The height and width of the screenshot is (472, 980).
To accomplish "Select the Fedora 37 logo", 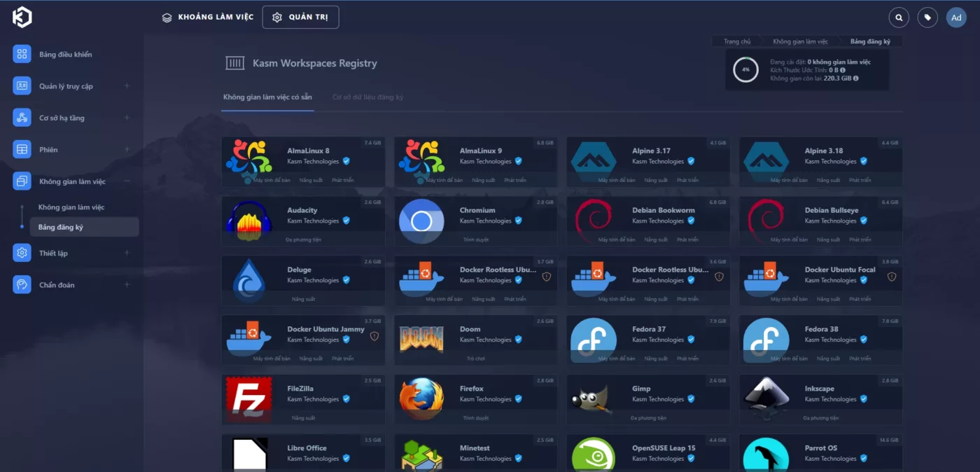I will tap(594, 340).
